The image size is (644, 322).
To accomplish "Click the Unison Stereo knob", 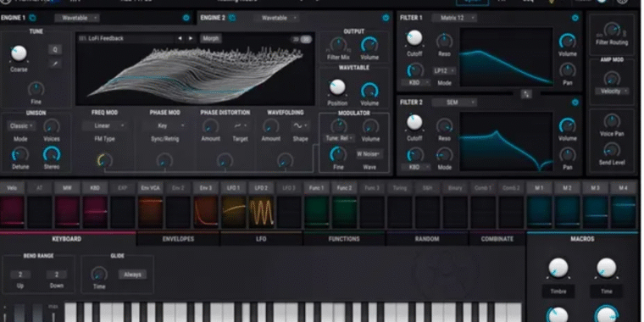I will 52,154.
